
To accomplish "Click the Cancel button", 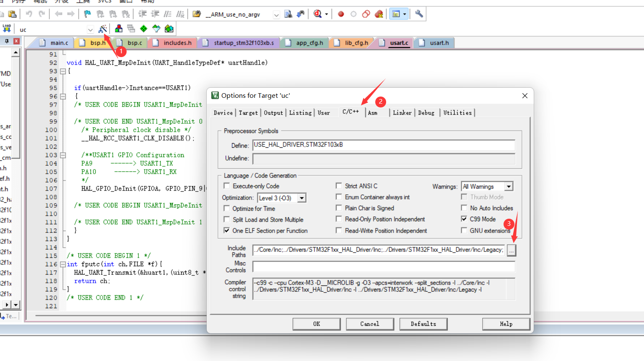I will [370, 324].
